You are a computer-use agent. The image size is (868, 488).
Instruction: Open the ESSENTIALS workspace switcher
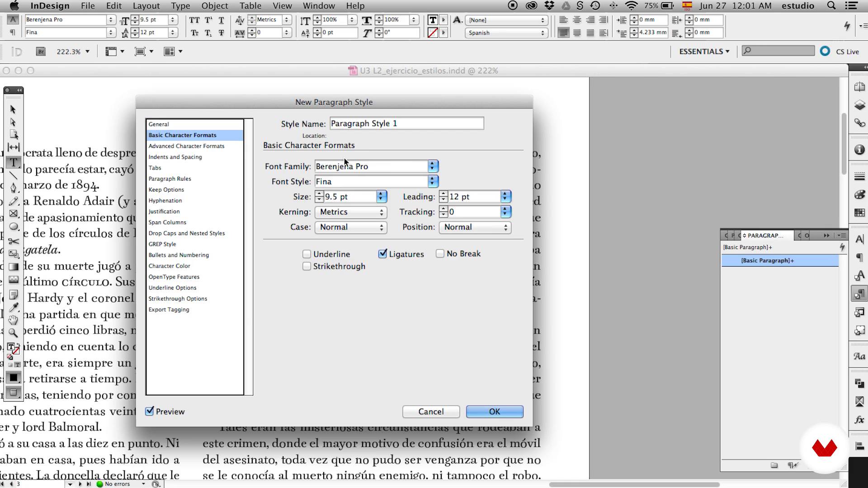(704, 52)
